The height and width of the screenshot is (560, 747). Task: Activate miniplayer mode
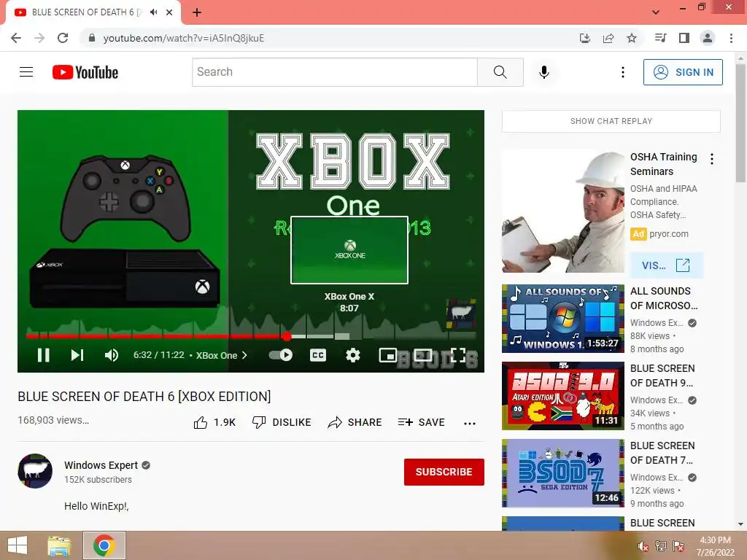pos(388,355)
